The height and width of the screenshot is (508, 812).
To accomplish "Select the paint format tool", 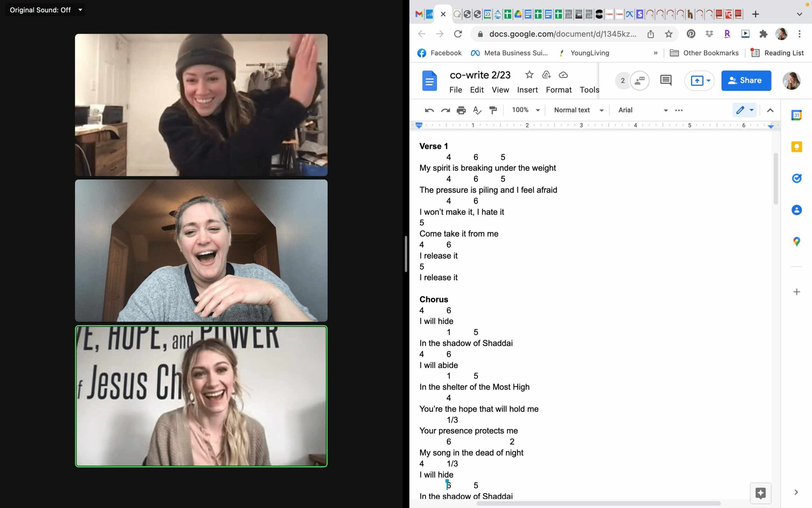I will click(493, 110).
